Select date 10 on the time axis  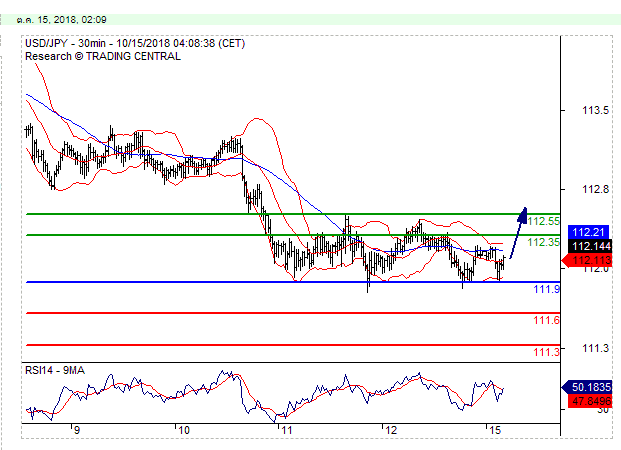click(x=182, y=429)
